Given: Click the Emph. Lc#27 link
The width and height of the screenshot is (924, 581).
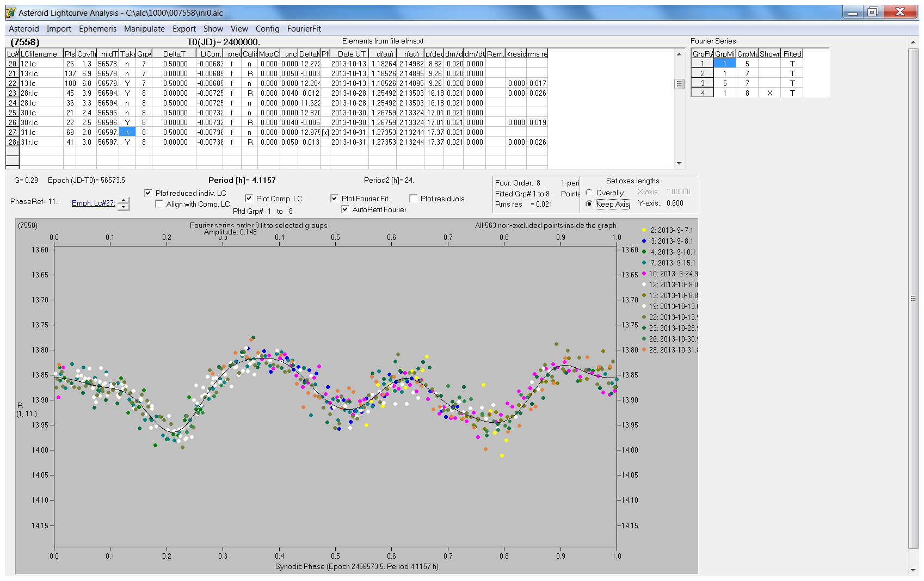Looking at the screenshot, I should (x=93, y=203).
